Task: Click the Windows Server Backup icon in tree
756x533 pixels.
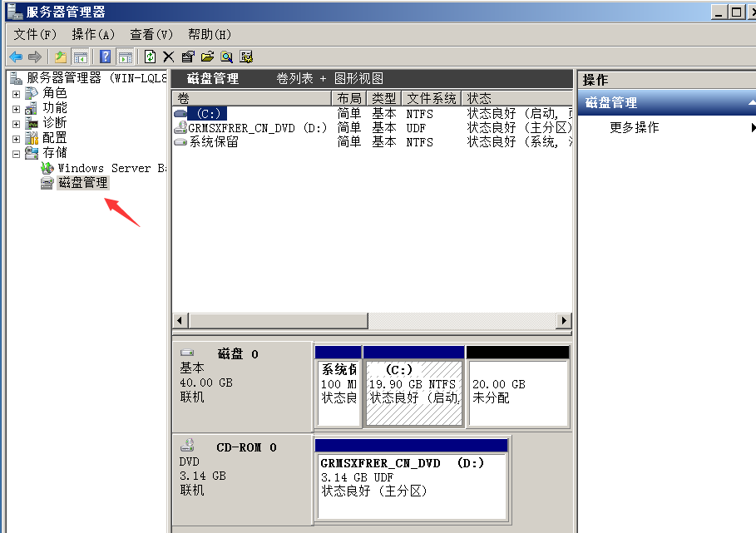Action: click(x=47, y=168)
